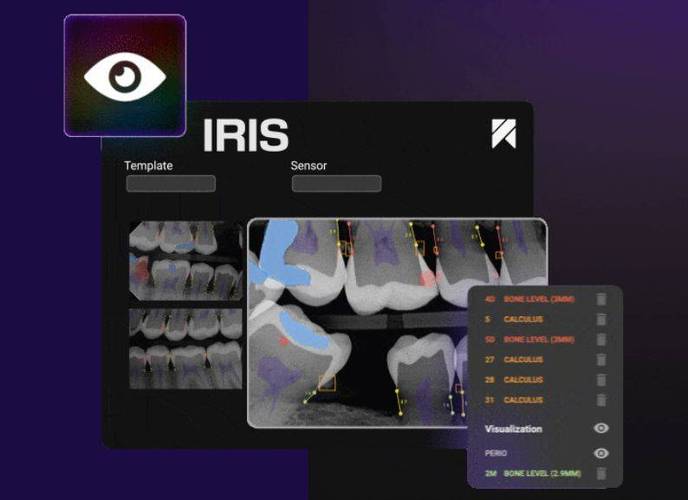Viewport: 688px width, 500px height.
Task: Select the 5 Calculus list entry
Action: tap(523, 319)
